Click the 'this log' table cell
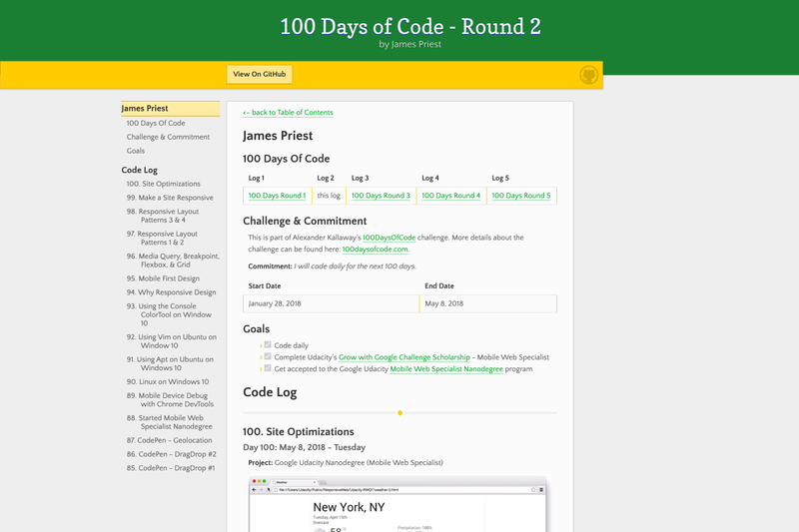Viewport: 799px width, 532px height. (x=329, y=196)
